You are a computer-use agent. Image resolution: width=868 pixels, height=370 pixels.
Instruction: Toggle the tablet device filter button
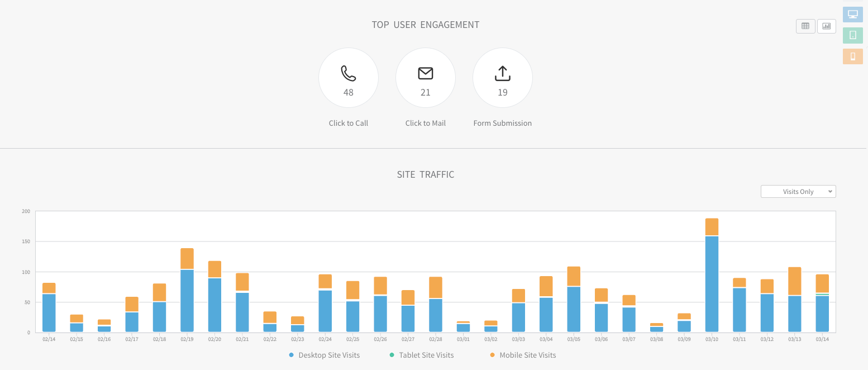[x=853, y=35]
